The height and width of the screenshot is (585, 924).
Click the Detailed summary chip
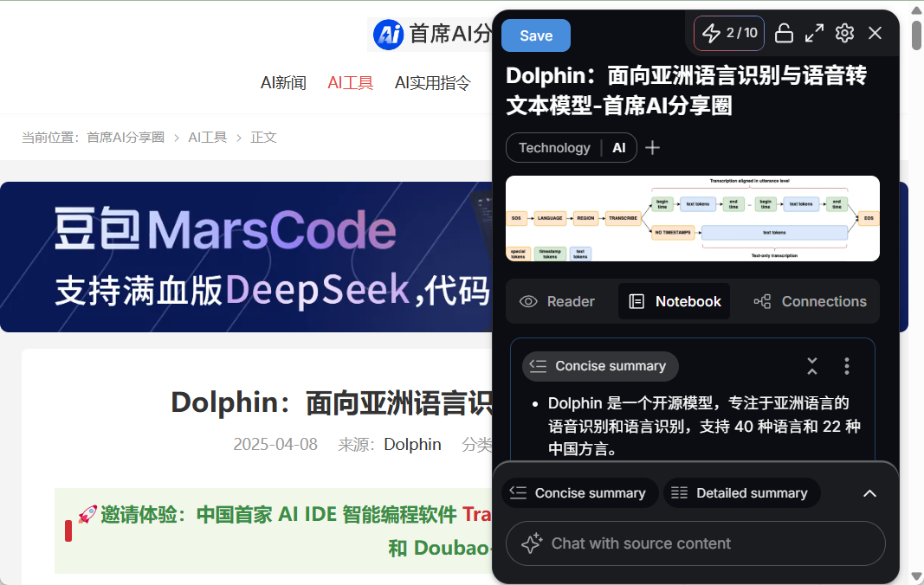coord(742,493)
